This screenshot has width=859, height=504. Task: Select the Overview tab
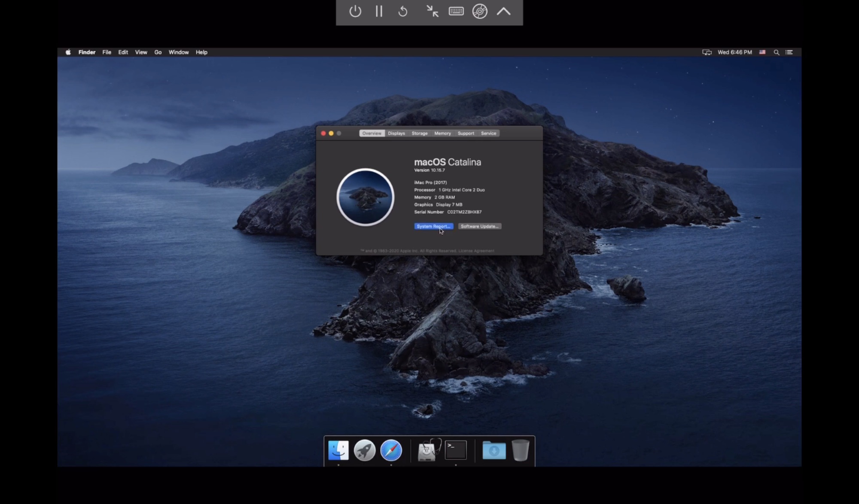click(372, 133)
